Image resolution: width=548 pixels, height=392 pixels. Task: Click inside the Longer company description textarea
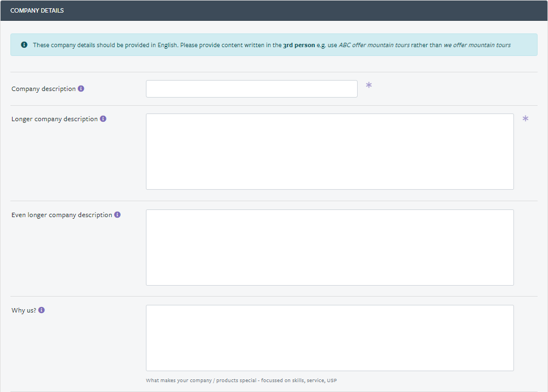[330, 152]
